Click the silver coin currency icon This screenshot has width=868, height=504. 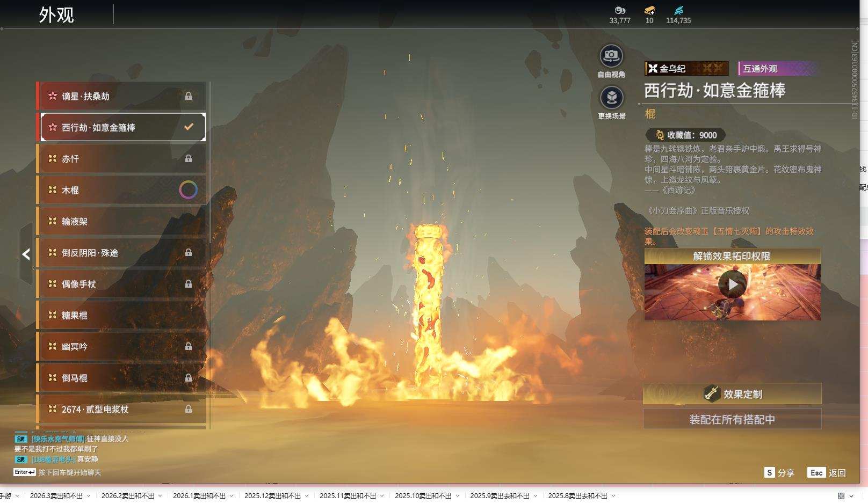[620, 10]
